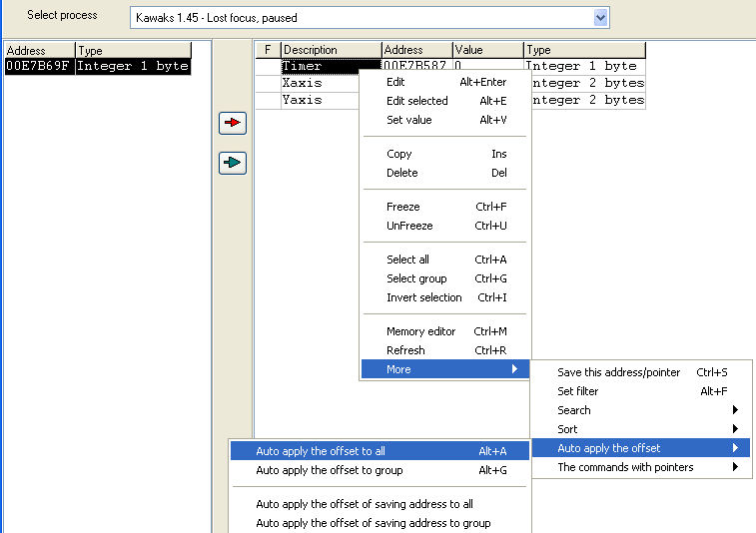Click the Integer 2 bytes cell in Xaxis row
This screenshot has width=756, height=533.
click(588, 83)
